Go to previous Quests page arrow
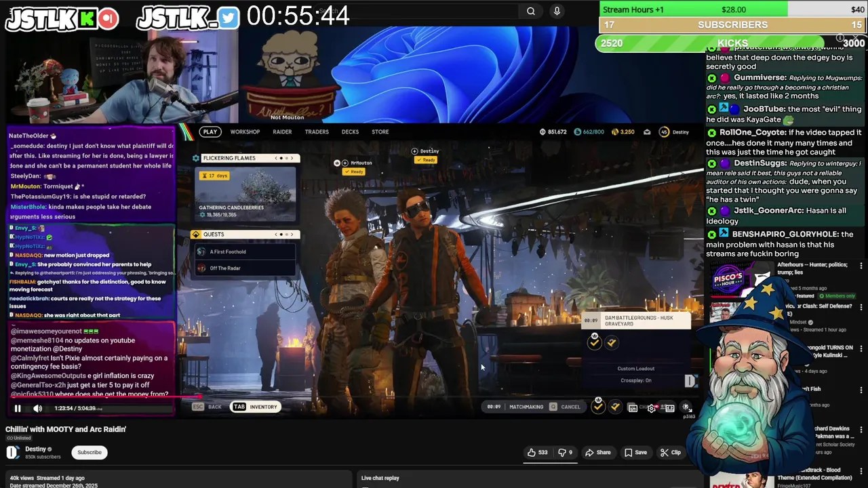 pyautogui.click(x=277, y=234)
